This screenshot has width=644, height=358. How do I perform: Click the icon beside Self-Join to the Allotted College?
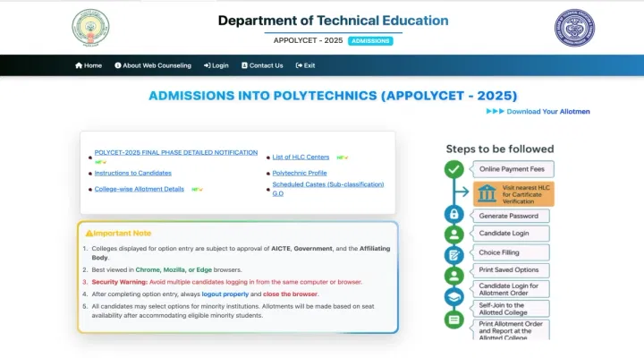(454, 297)
